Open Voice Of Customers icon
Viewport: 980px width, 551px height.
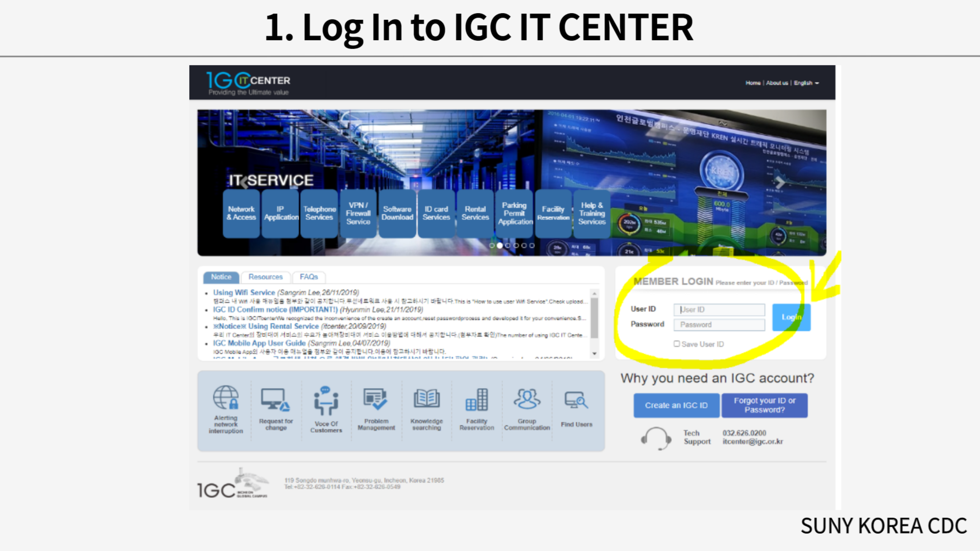point(326,401)
